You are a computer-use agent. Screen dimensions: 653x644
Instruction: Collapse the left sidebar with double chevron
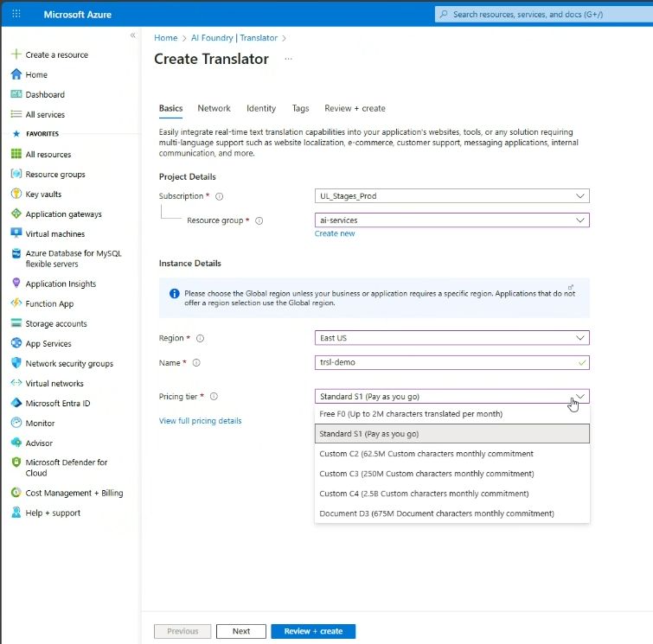[x=132, y=35]
